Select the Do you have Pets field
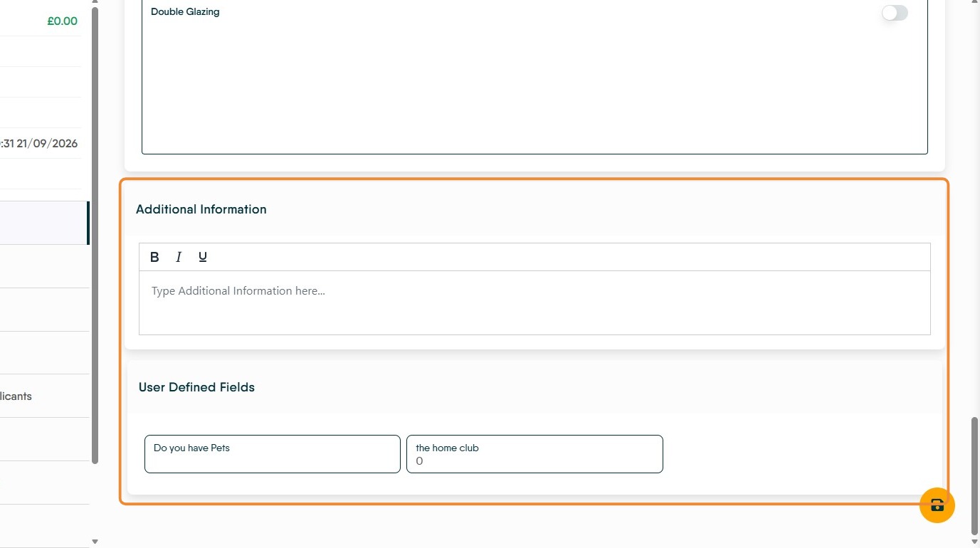980x548 pixels. coord(273,454)
